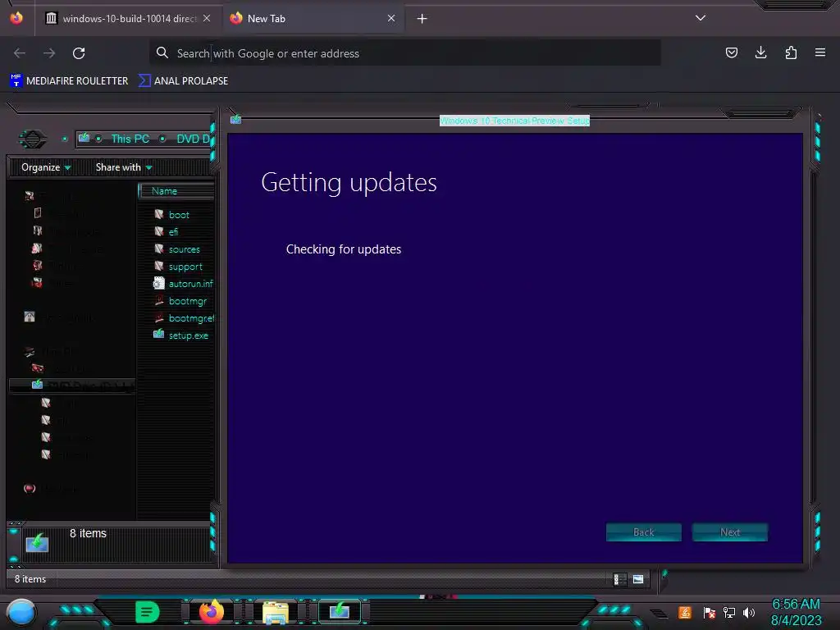This screenshot has height=630, width=840.
Task: Click the Windows 10 Technical Preview Setup title
Action: (x=514, y=121)
